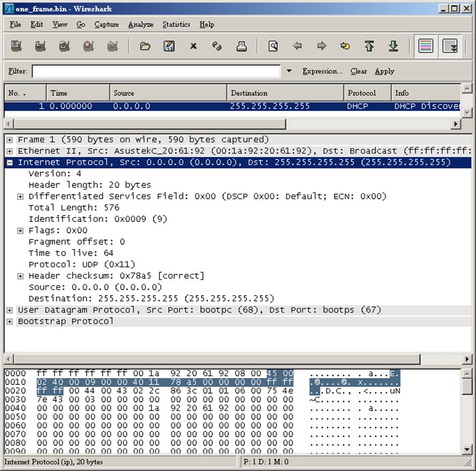476x471 pixels.
Task: Open the View menu
Action: (x=60, y=24)
